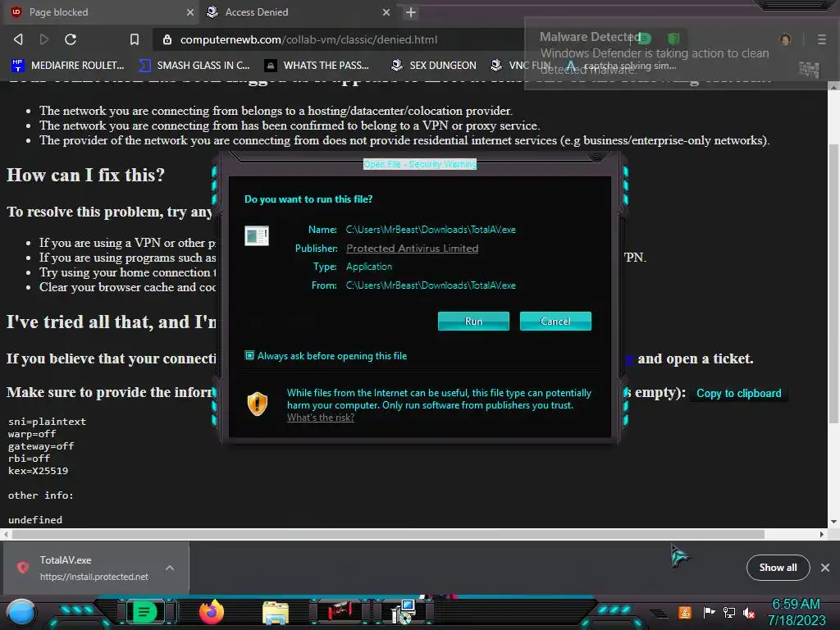Click the TotalAV.exe application file icon
The height and width of the screenshot is (630, 840).
[x=257, y=235]
